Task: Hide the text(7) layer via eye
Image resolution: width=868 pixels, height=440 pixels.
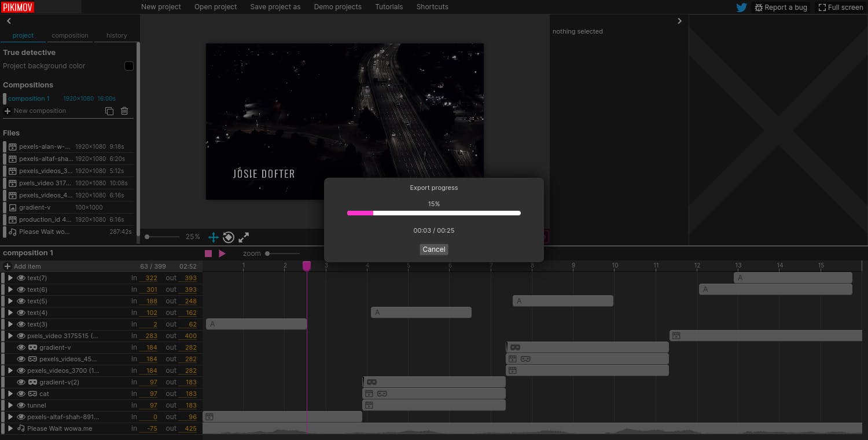Action: 21,278
